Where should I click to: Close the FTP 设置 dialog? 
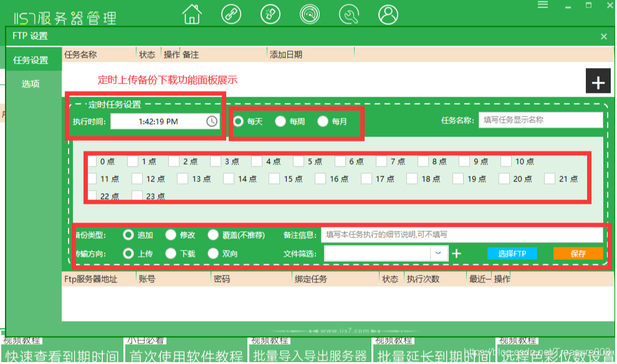604,37
